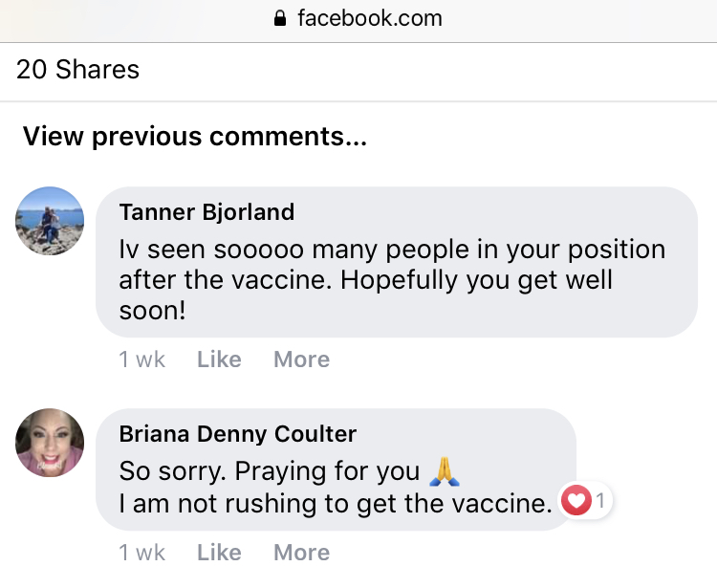
Task: Like Briana Denny Coulter's comment
Action: tap(219, 553)
